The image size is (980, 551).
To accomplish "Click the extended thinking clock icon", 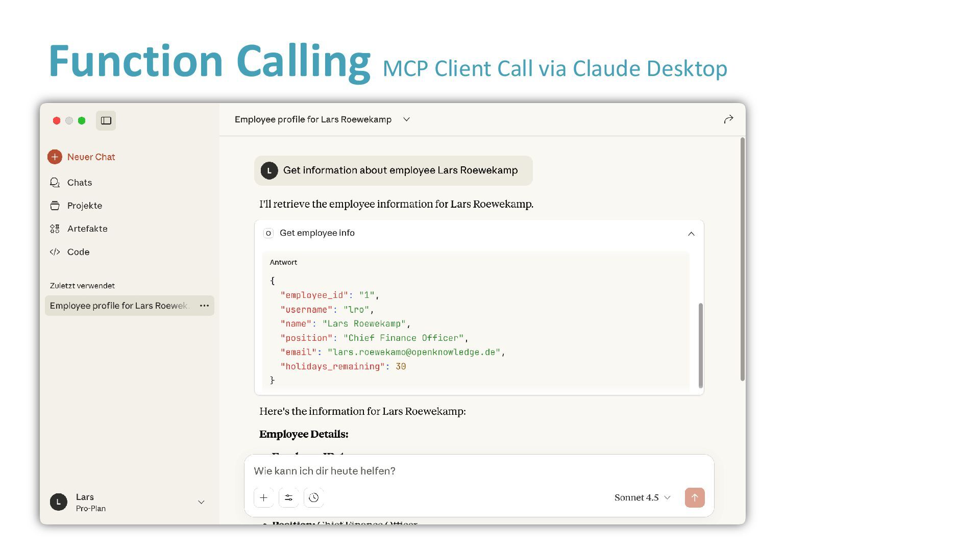I will pyautogui.click(x=314, y=497).
